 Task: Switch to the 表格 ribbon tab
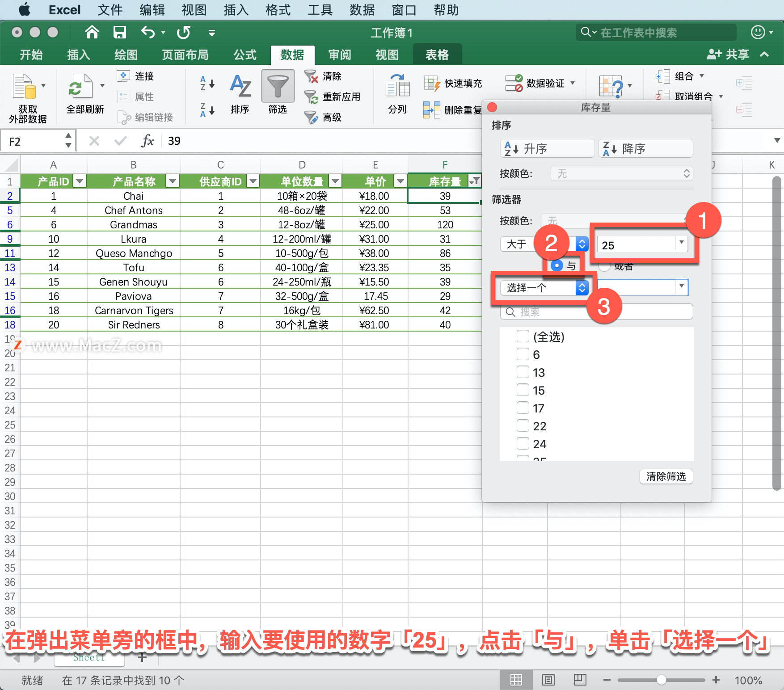(x=437, y=55)
